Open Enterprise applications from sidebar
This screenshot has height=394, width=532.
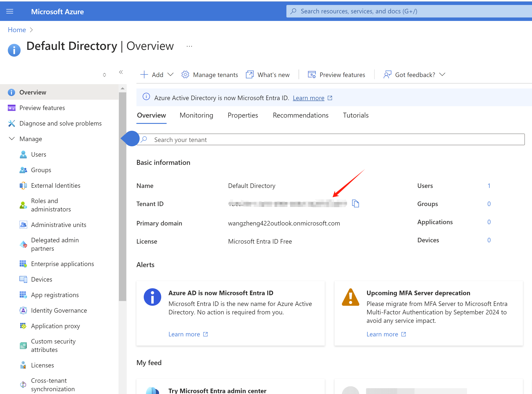(62, 264)
